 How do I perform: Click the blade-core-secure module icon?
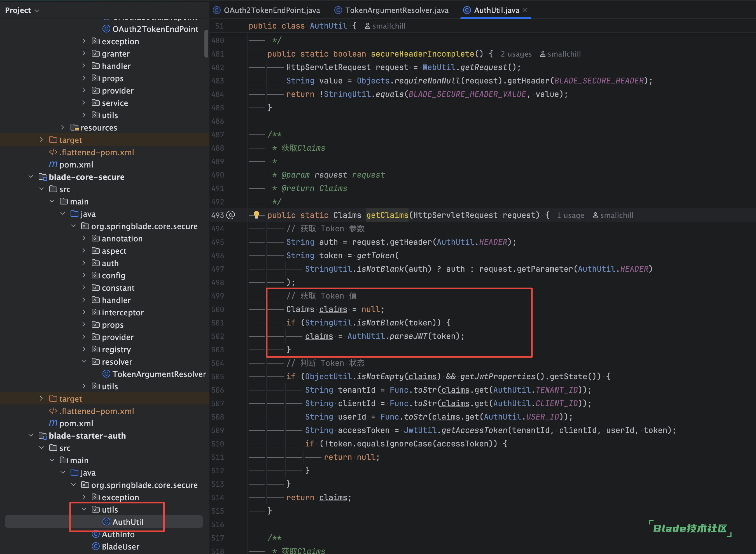click(43, 177)
